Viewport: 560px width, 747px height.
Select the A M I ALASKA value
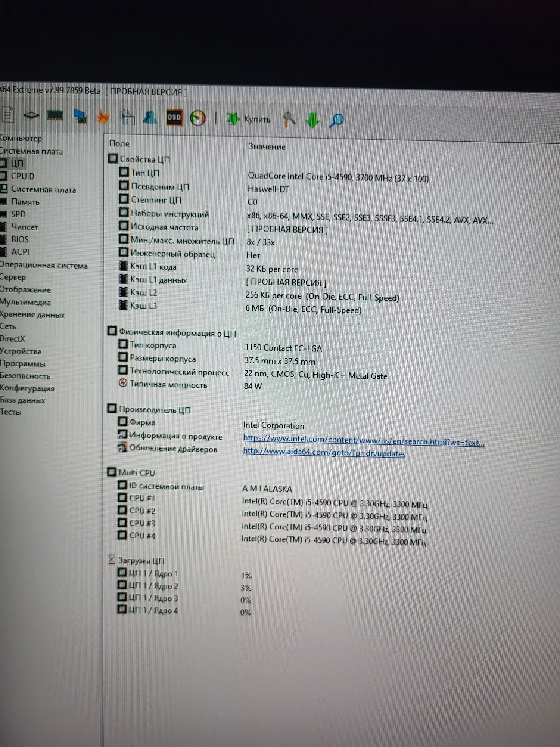(x=267, y=489)
